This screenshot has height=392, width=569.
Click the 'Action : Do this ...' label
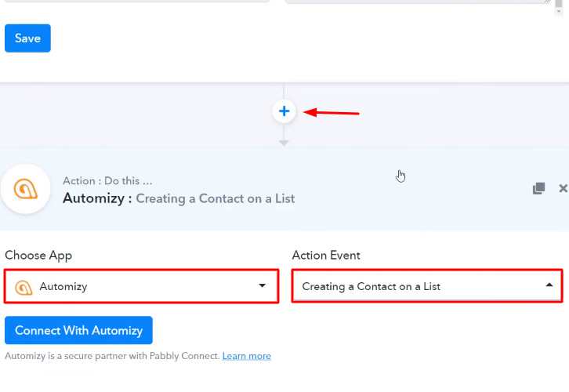107,181
